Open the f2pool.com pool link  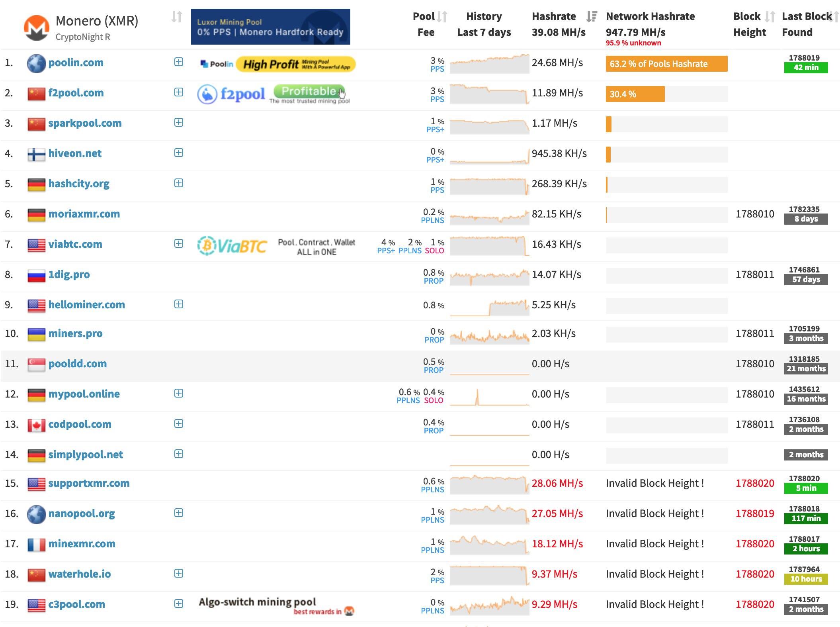(76, 93)
